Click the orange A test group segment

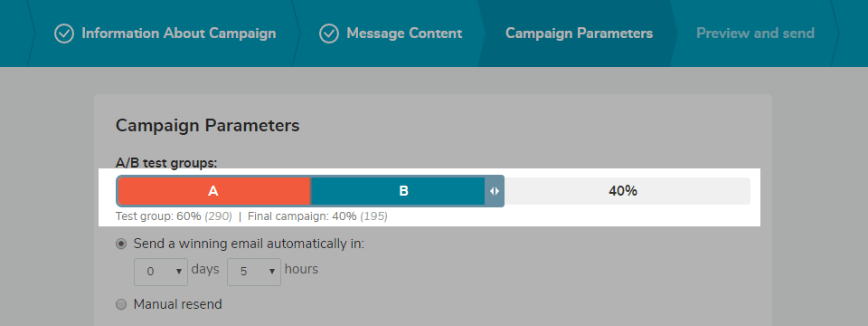click(x=213, y=191)
